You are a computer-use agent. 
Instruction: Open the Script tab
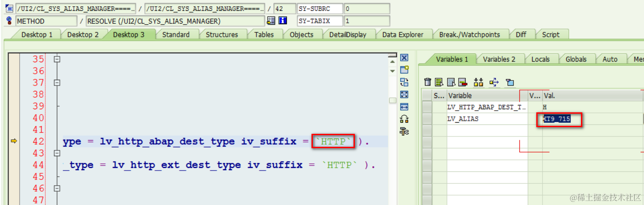(551, 34)
